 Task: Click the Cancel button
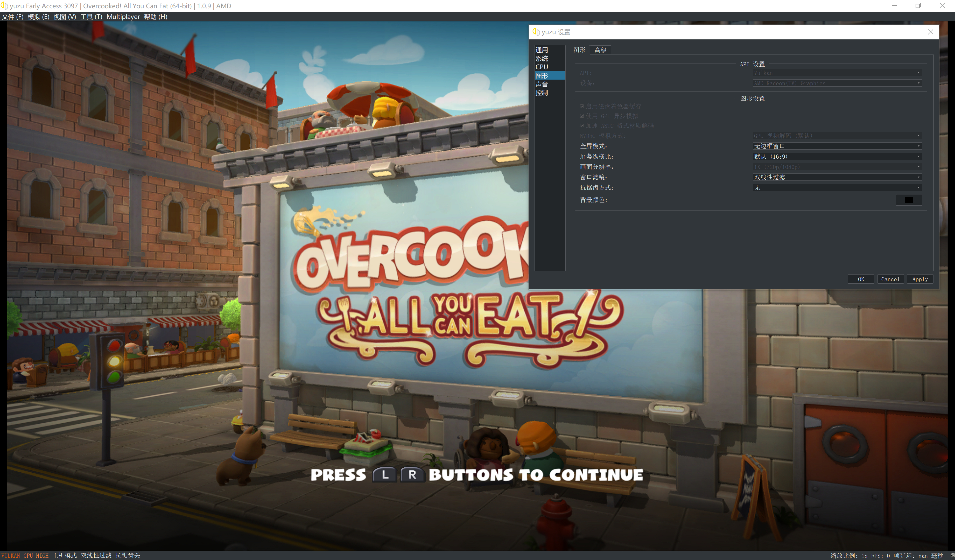click(890, 279)
